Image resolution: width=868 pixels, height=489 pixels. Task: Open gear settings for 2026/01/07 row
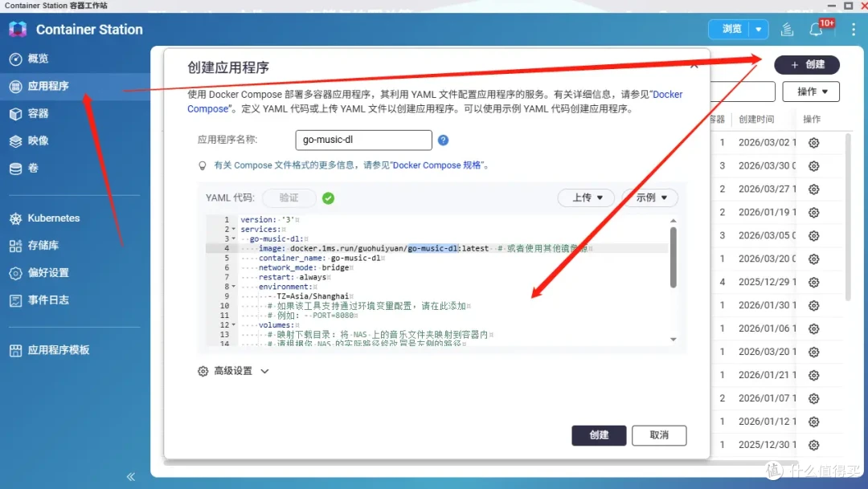[813, 398]
